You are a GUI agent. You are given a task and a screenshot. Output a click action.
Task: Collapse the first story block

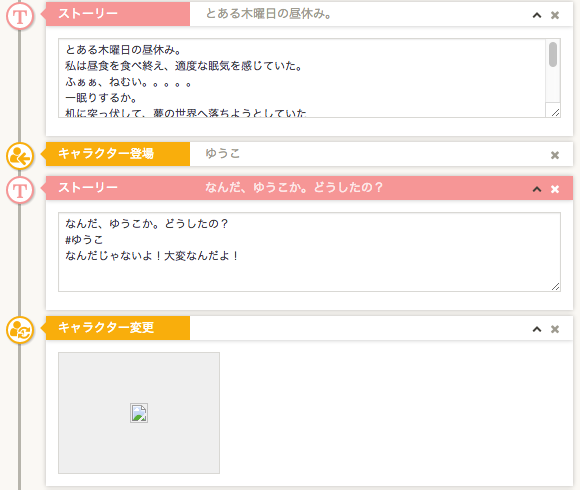(537, 15)
